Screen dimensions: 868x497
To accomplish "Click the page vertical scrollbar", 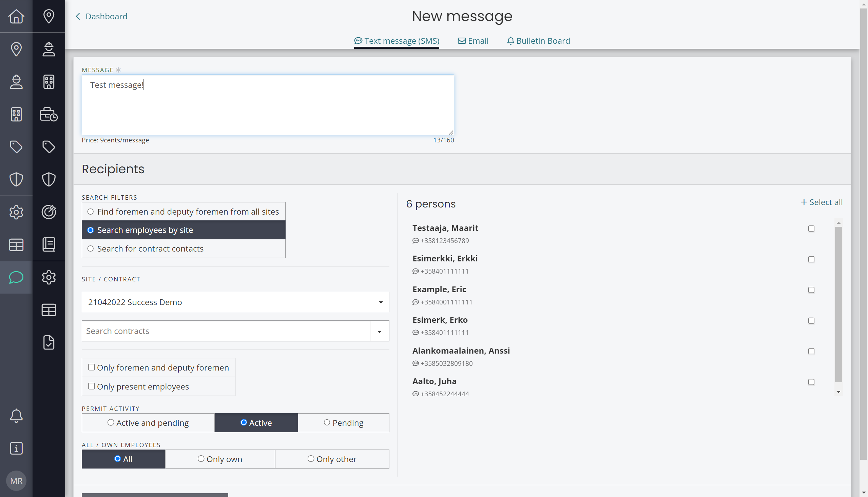I will point(864,234).
